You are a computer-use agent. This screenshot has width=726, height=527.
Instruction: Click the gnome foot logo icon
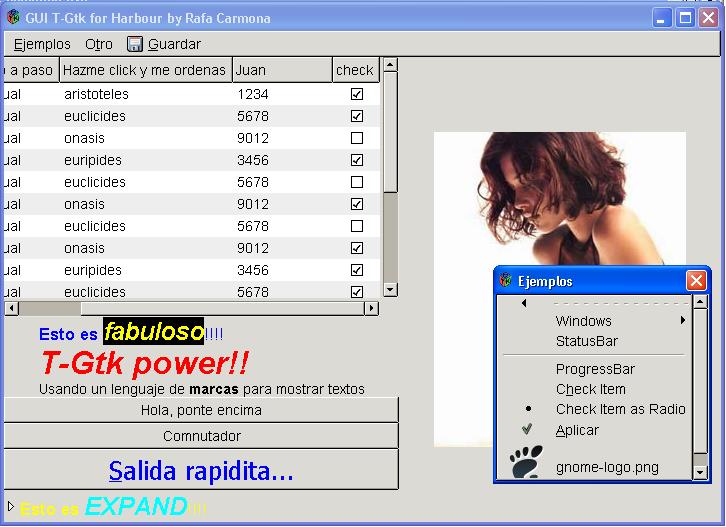526,461
